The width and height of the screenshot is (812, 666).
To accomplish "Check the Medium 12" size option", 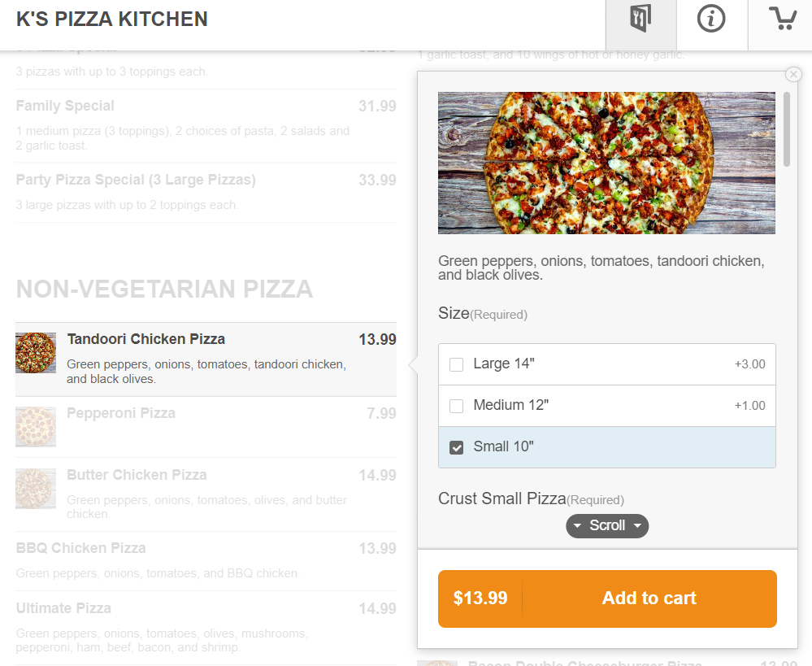I will pyautogui.click(x=457, y=406).
